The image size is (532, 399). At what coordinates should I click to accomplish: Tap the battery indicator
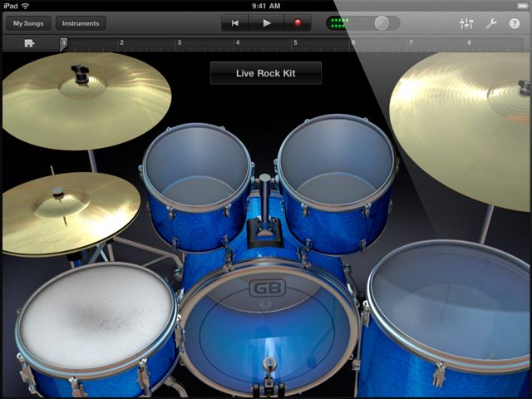pos(522,6)
